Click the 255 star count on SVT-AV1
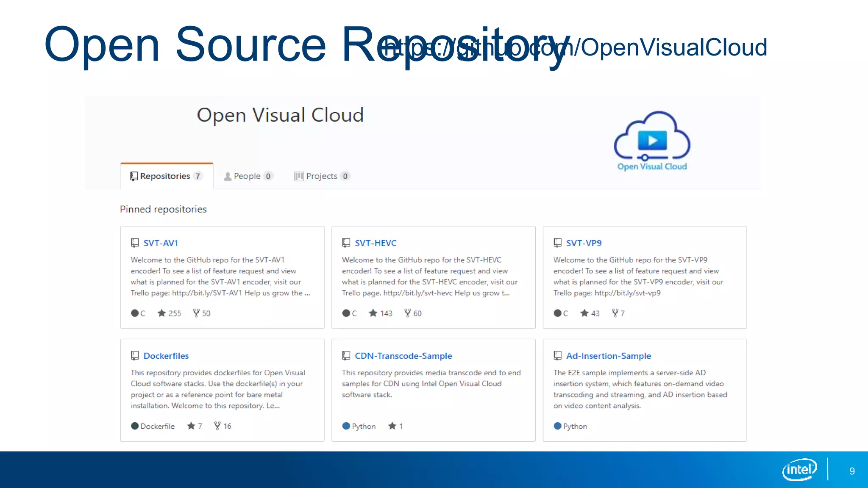The image size is (868, 488). pos(175,313)
